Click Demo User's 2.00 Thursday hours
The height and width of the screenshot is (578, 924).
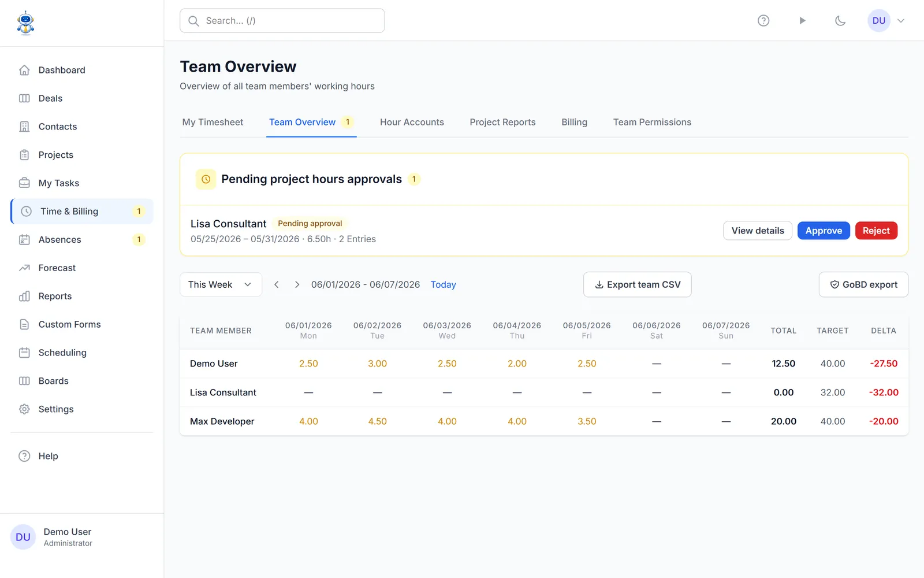tap(517, 364)
